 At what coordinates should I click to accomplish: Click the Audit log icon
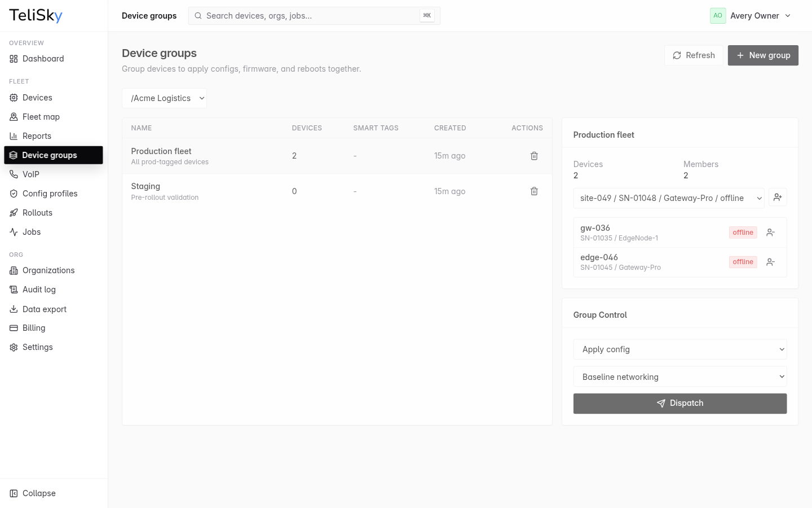14,290
